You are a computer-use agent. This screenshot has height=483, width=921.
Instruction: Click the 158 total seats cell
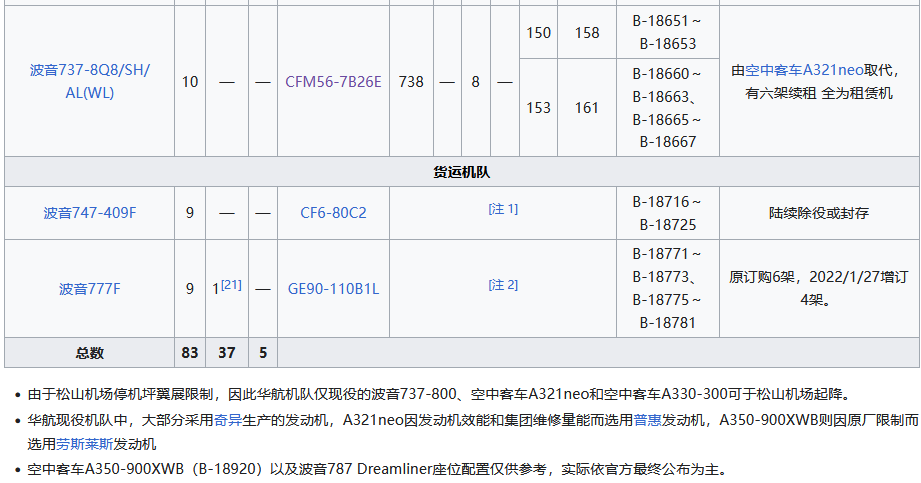point(587,32)
